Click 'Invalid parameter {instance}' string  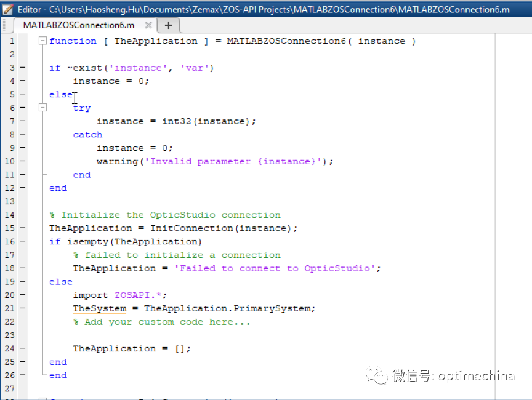[x=233, y=161]
